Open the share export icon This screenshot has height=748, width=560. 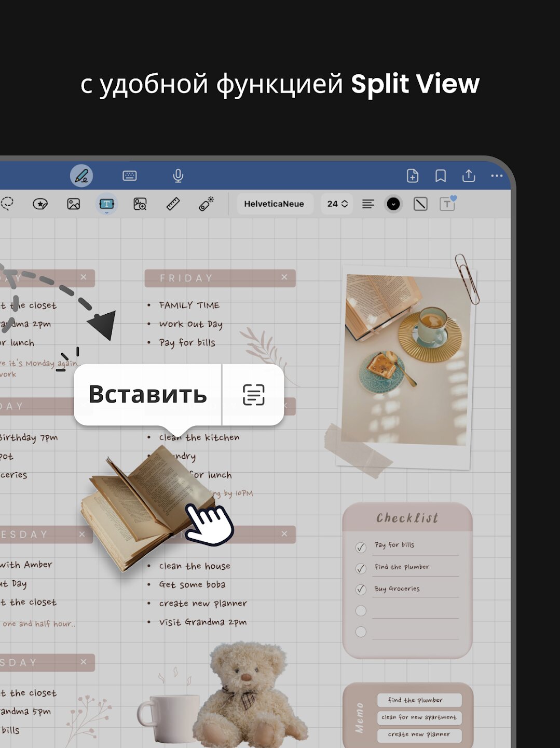[469, 176]
